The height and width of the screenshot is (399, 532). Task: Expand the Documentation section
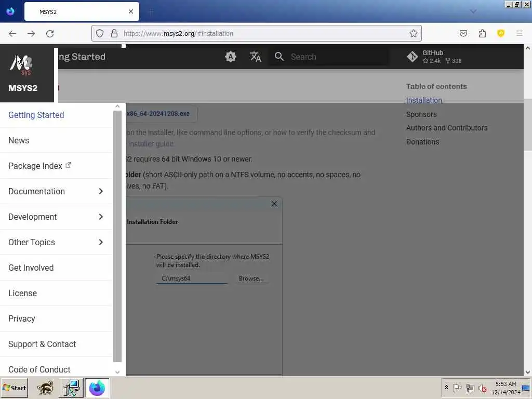point(56,191)
